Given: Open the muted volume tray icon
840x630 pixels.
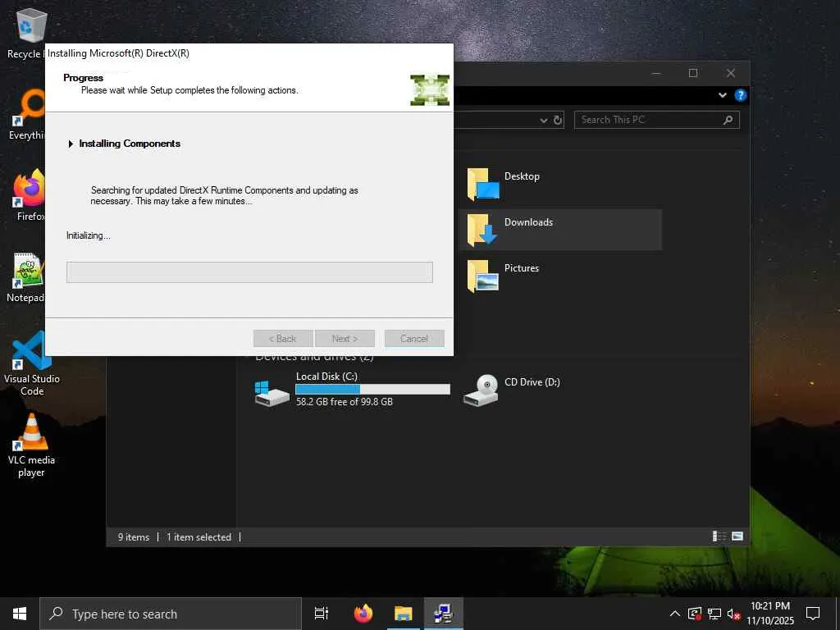Looking at the screenshot, I should (x=733, y=614).
